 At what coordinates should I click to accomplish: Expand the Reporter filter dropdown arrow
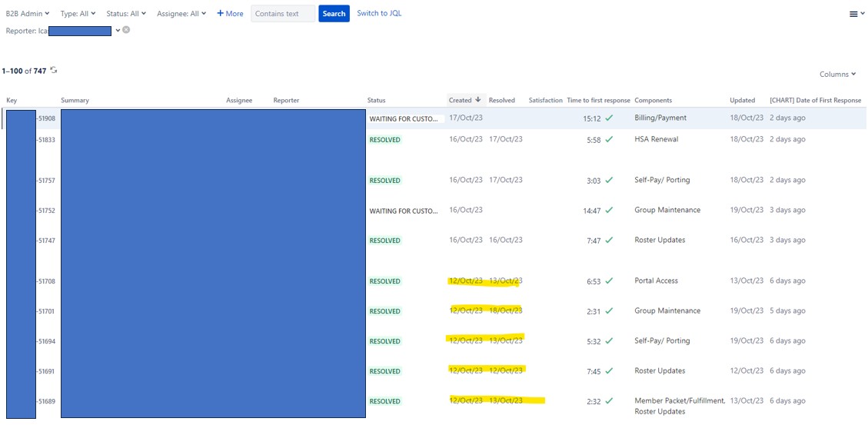(x=118, y=30)
